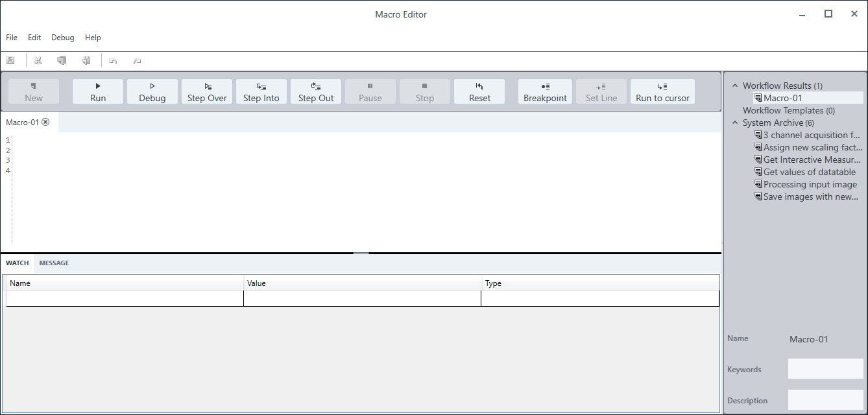Click the Step Into debug icon
Viewport: 868px width, 415px height.
coord(261,91)
